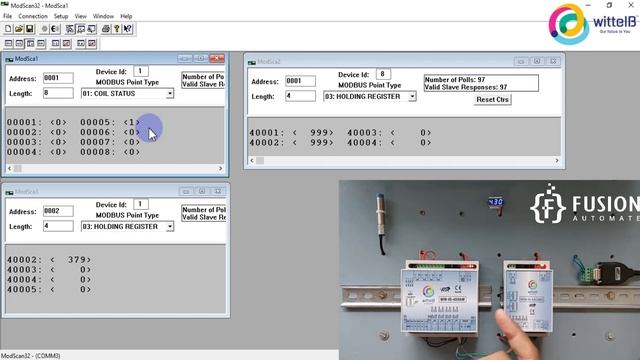Open the Window menu
The height and width of the screenshot is (360, 640).
103,16
